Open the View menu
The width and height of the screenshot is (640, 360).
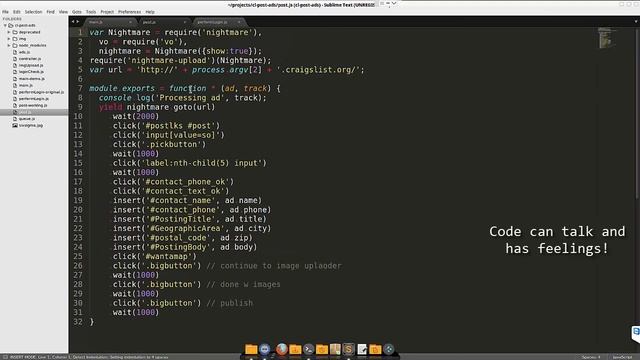click(63, 12)
